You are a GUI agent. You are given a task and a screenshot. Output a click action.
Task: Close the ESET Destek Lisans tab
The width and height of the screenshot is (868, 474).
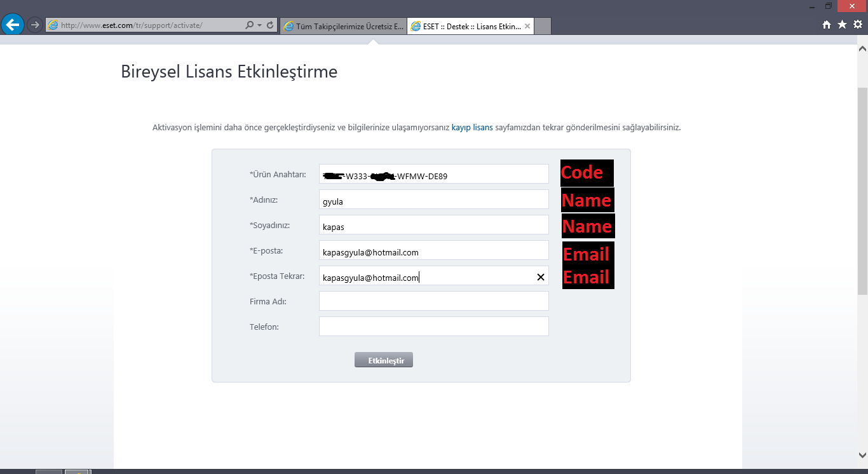click(x=527, y=26)
